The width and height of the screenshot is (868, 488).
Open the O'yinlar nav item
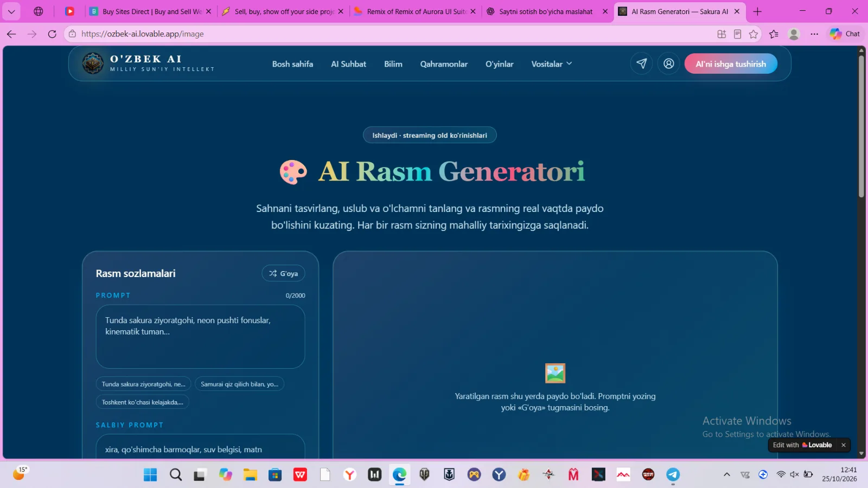[499, 64]
